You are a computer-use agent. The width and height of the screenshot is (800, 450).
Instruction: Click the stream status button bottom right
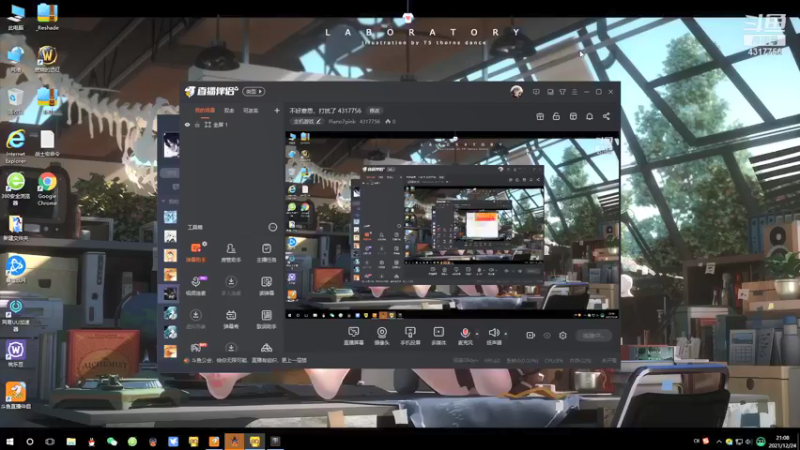pyautogui.click(x=594, y=335)
